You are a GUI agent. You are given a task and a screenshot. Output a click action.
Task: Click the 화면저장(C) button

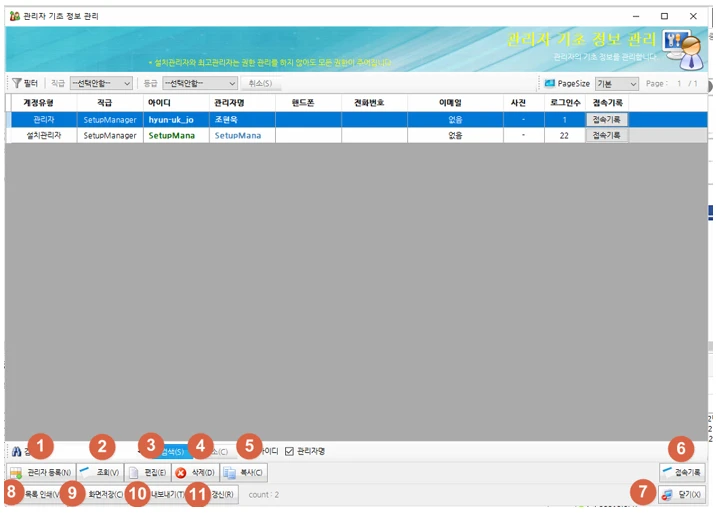105,494
